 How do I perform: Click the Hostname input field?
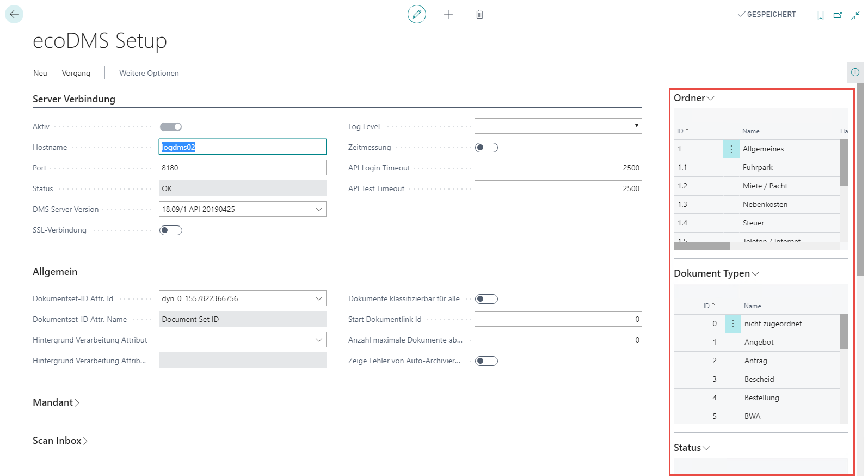(x=243, y=147)
